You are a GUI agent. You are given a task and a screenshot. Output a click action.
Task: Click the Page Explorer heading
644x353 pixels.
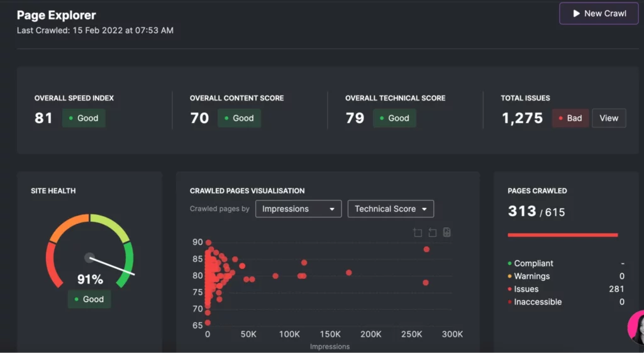coord(57,15)
